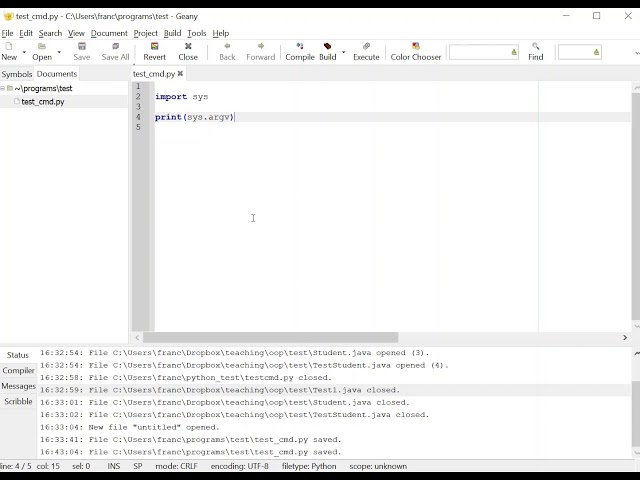Screen dimensions: 640x480
Task: Click the toolbar overflow chevron
Action: click(x=637, y=52)
